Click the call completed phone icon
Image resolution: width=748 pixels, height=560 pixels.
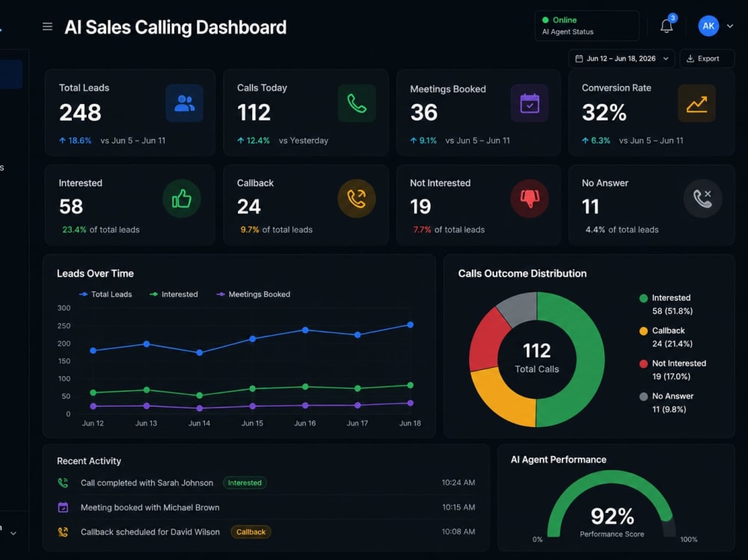63,483
